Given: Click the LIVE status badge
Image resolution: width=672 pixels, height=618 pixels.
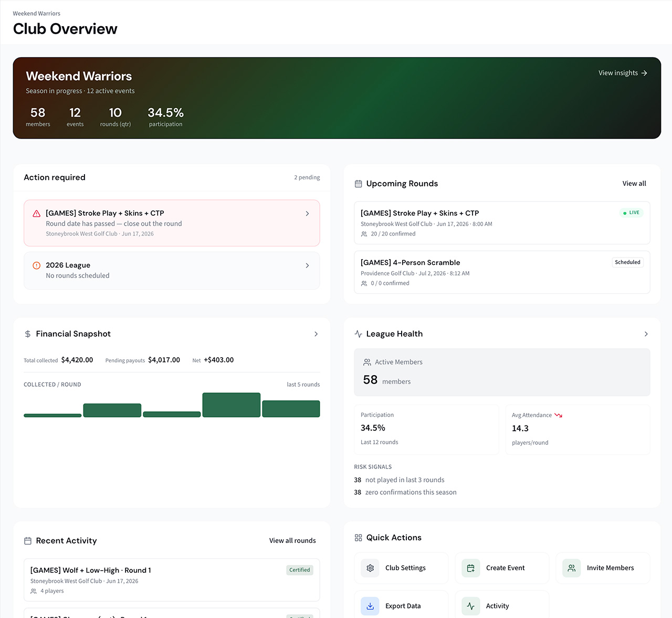Looking at the screenshot, I should pos(631,212).
